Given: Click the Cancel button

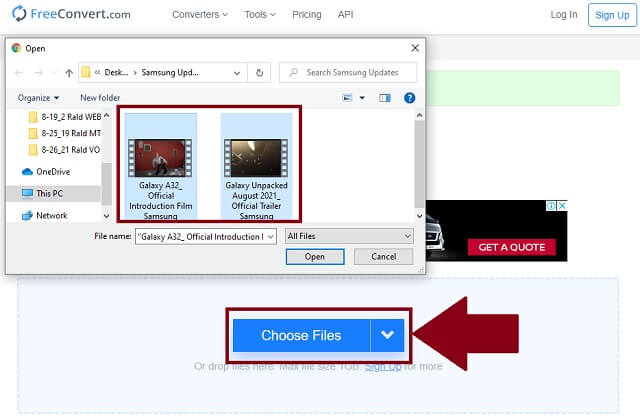Looking at the screenshot, I should [x=383, y=257].
